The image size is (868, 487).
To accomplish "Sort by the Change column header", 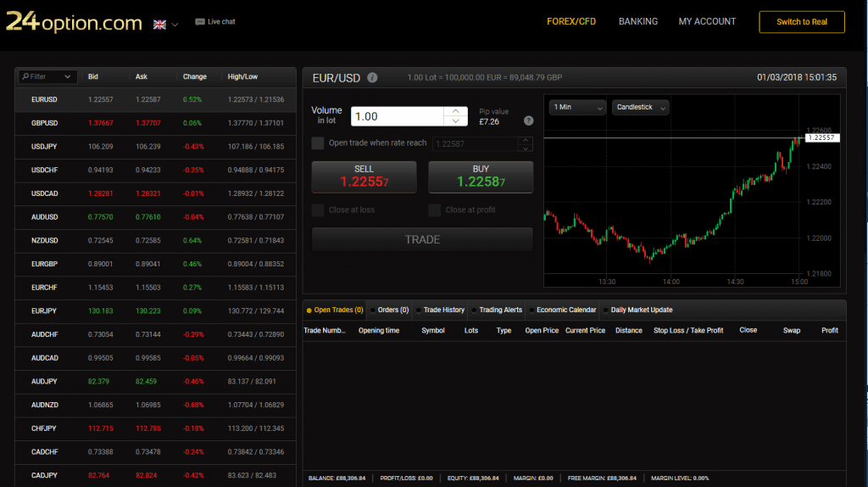I will [x=195, y=77].
